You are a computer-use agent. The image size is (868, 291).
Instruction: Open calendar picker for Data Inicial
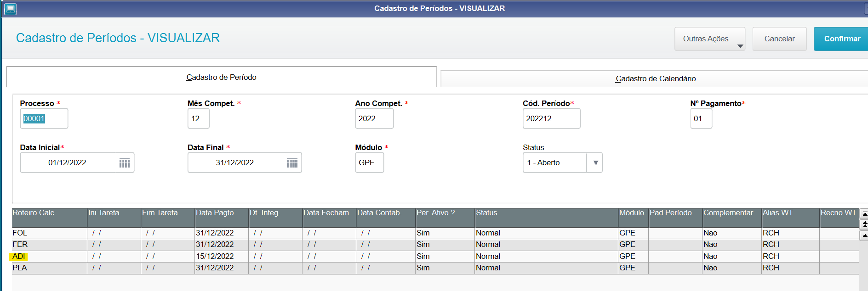coord(125,163)
